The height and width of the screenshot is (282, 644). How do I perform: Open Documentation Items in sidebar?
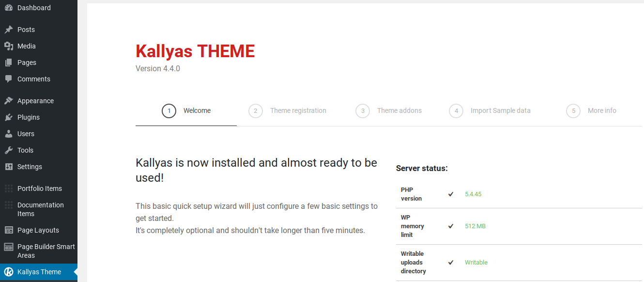click(39, 209)
